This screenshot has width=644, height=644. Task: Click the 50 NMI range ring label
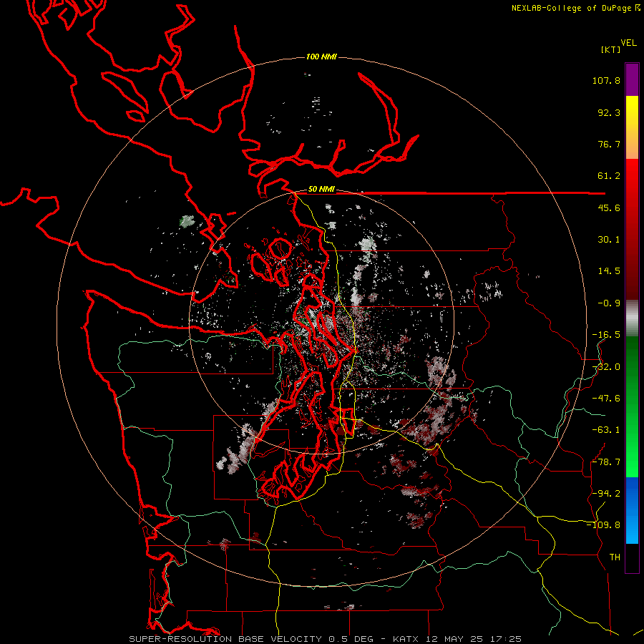click(321, 190)
